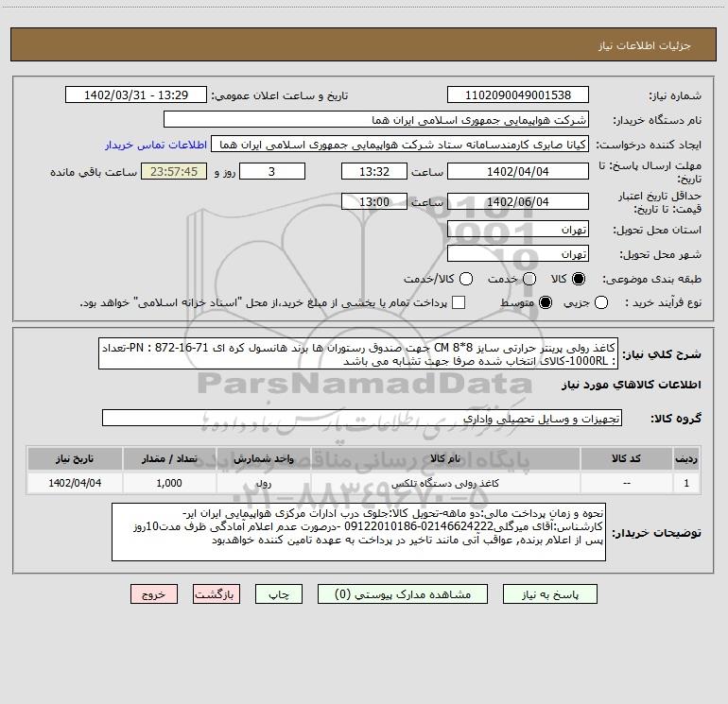Click the 'نام کالا' column header
728x704 pixels.
click(x=458, y=458)
